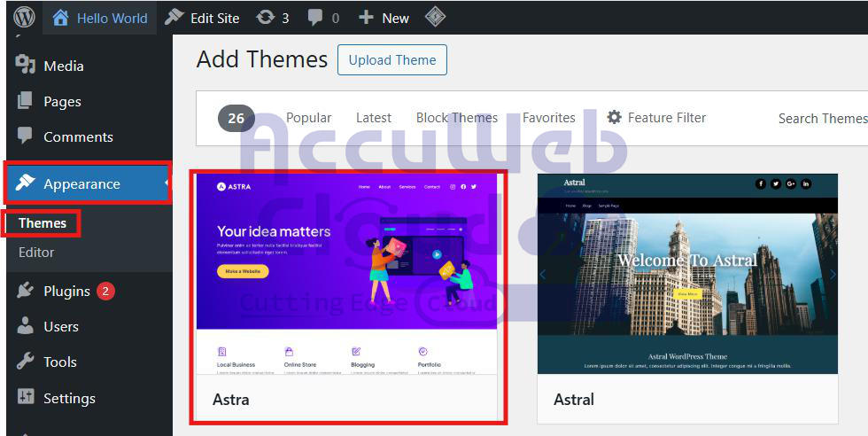
Task: Select the Astra theme preview thumbnail
Action: (x=347, y=275)
